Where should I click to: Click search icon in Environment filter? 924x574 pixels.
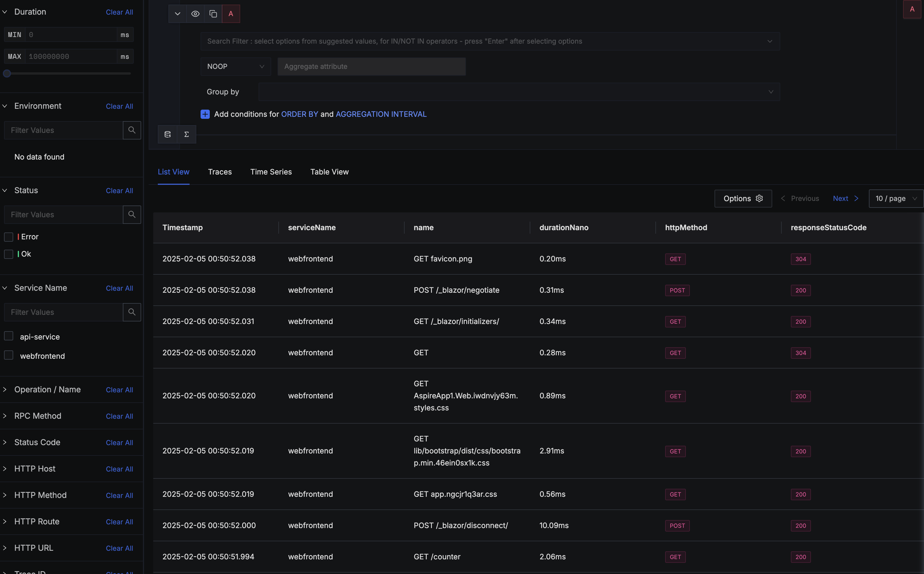tap(132, 130)
